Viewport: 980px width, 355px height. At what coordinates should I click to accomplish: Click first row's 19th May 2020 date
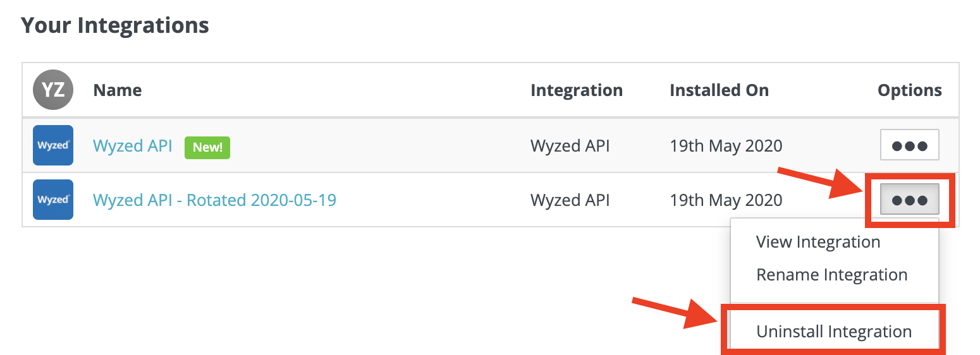(x=726, y=146)
